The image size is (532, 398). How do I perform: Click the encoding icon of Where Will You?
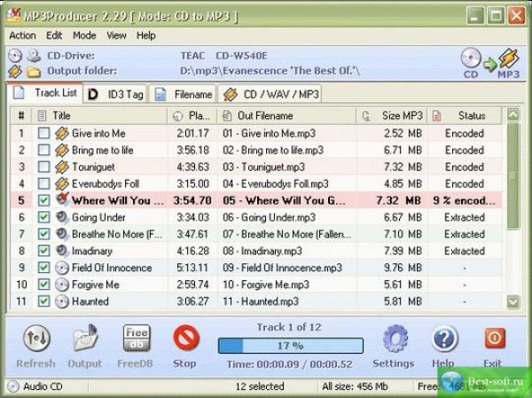pyautogui.click(x=62, y=199)
